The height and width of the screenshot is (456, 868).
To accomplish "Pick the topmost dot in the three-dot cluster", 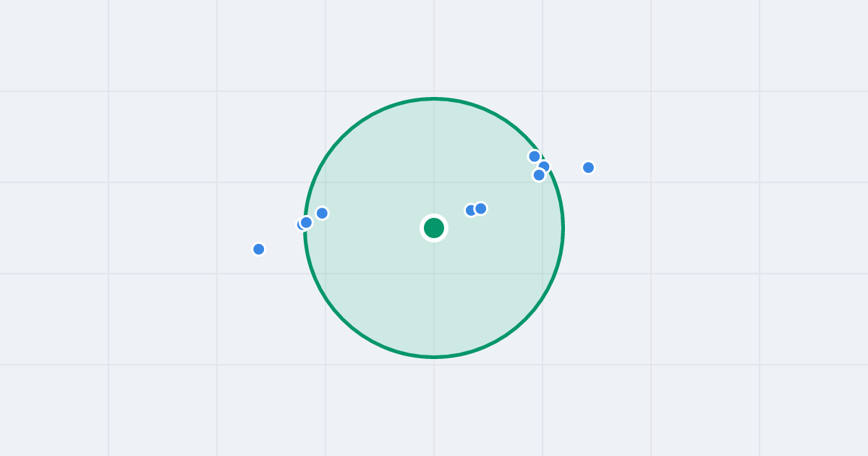I will point(535,156).
